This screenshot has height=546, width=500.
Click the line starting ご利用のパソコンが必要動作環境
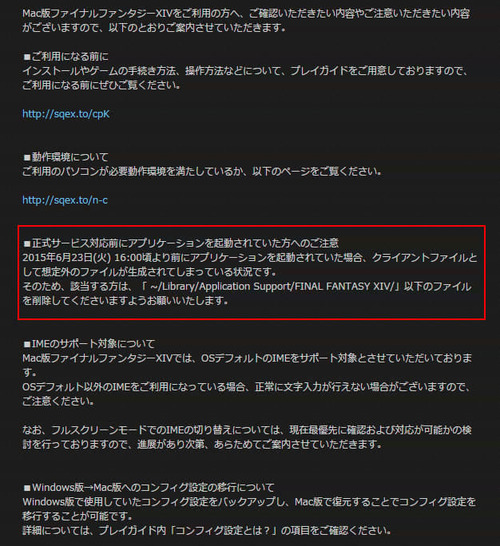coord(202,172)
